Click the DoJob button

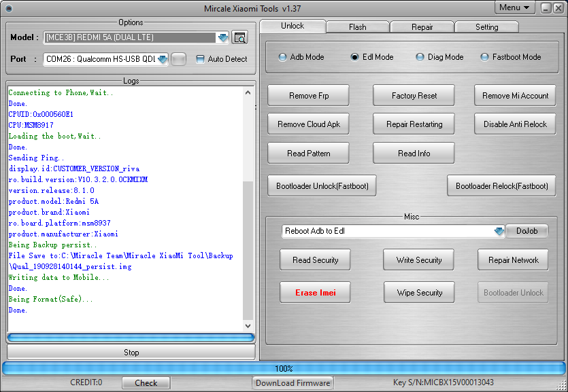point(527,231)
